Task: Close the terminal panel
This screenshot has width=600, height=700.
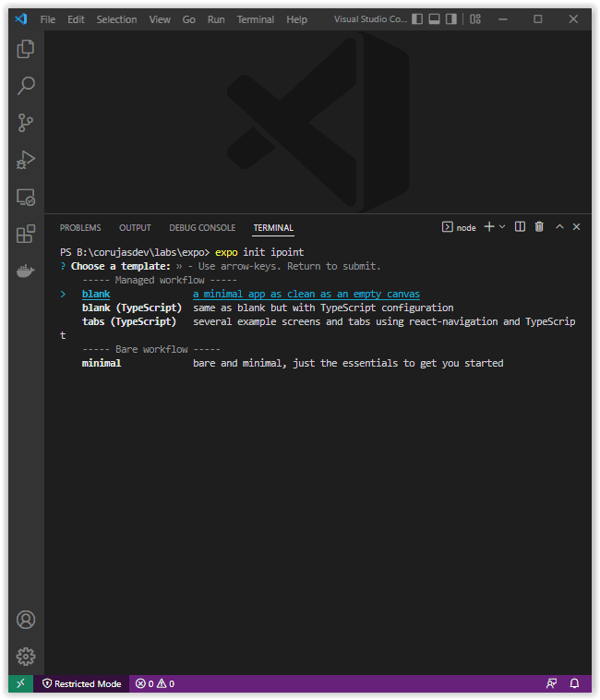Action: click(x=576, y=227)
